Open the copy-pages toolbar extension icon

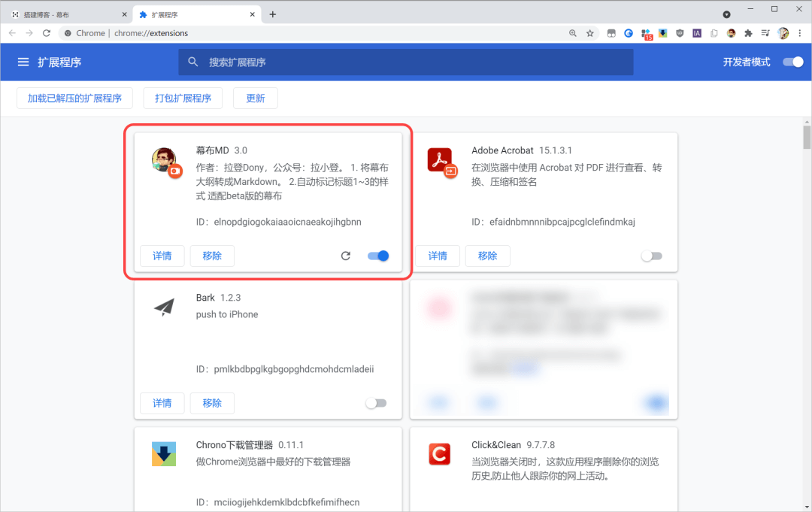pos(714,33)
